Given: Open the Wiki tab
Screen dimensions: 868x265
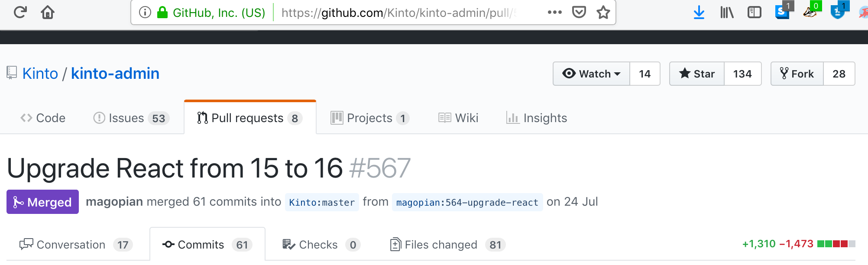Looking at the screenshot, I should [x=458, y=118].
